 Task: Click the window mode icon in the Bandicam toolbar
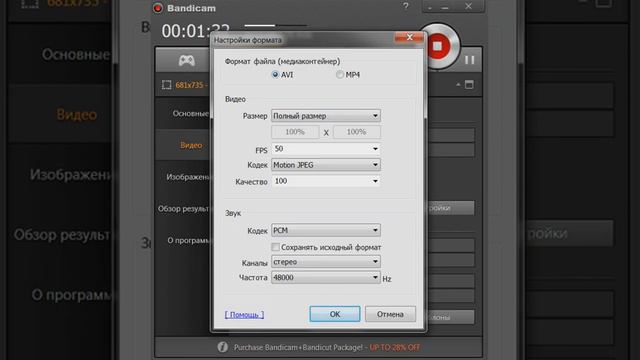click(x=469, y=84)
